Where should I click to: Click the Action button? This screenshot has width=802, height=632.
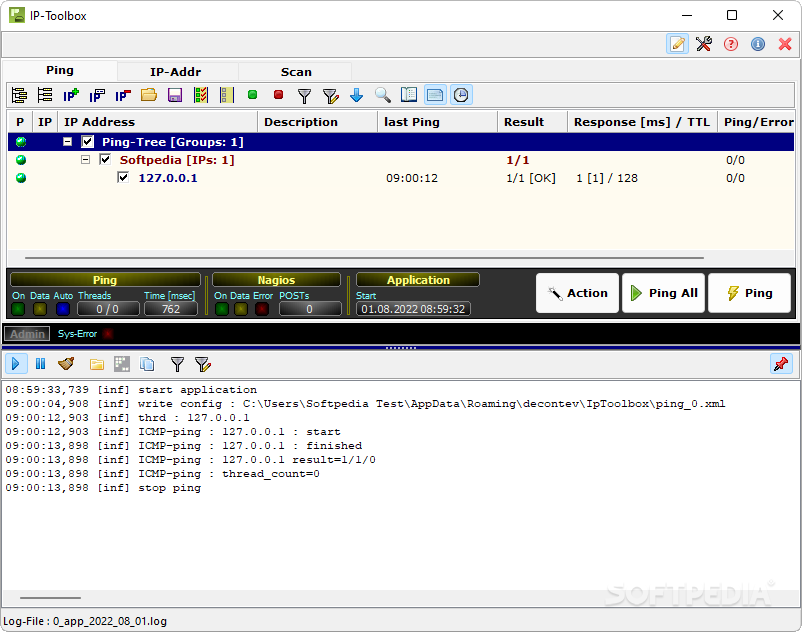(x=577, y=293)
